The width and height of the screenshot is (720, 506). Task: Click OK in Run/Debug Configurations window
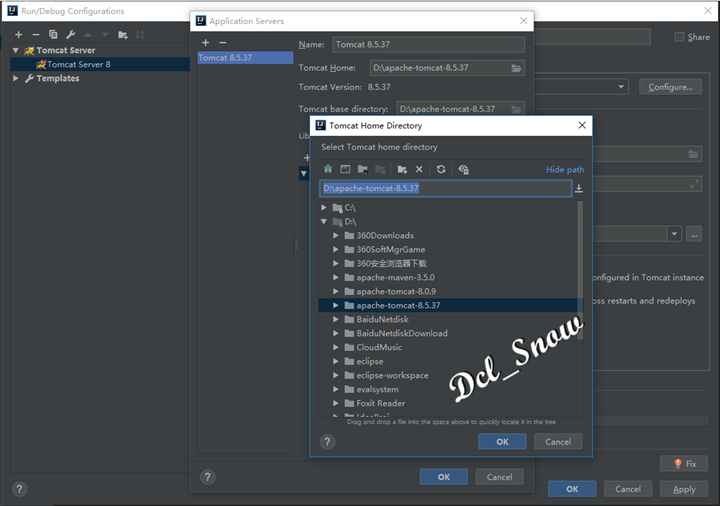tap(572, 489)
